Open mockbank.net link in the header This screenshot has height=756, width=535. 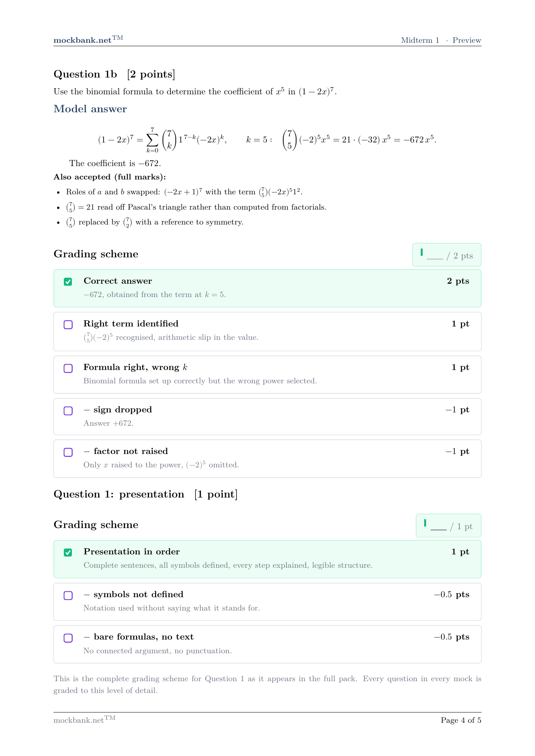pos(88,40)
